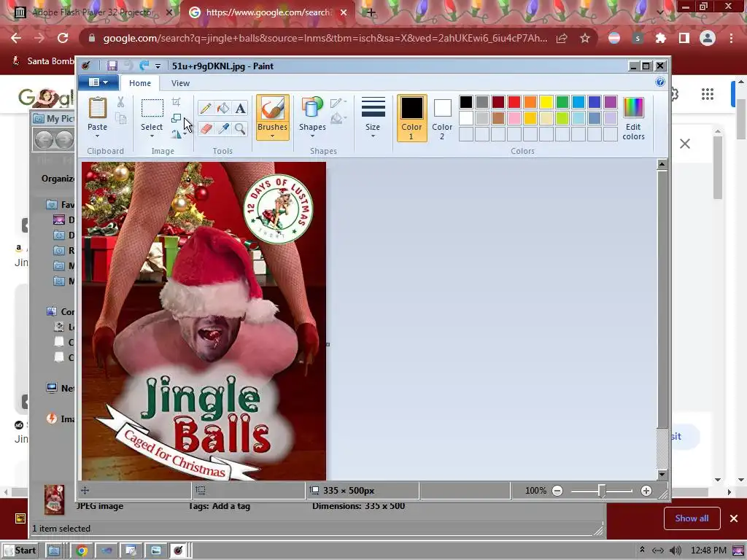Click Edit colors rainbow icon
This screenshot has height=560, width=747.
(x=633, y=118)
